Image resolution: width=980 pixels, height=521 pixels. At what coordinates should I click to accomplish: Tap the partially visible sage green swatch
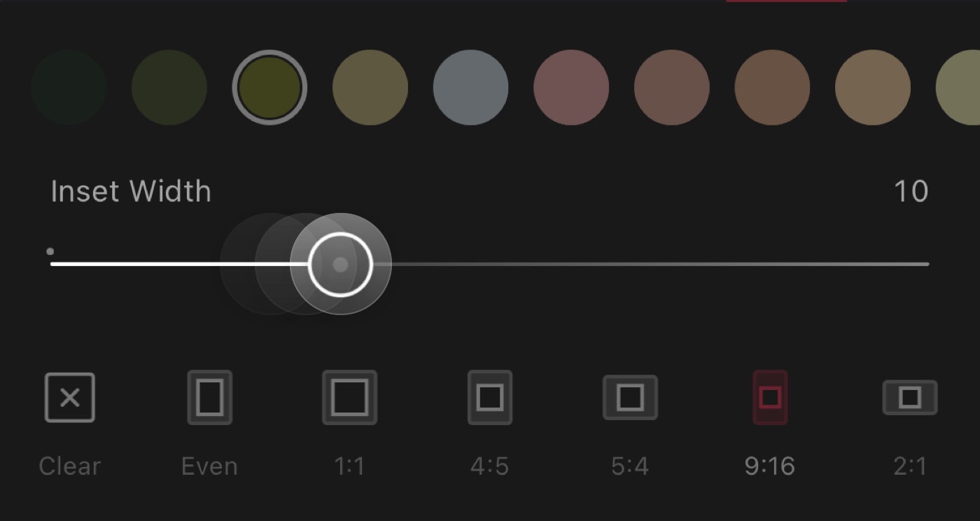point(960,88)
